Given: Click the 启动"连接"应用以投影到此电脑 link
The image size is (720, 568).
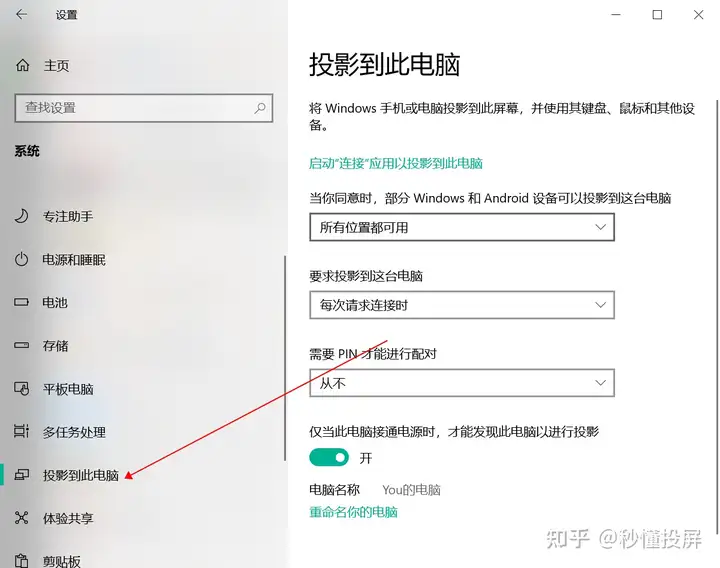Looking at the screenshot, I should click(x=396, y=163).
